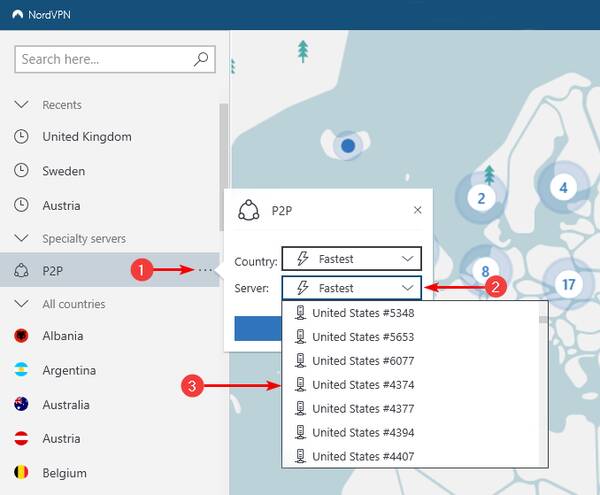Choose United States #4377 server
Screen dimensions: 600x495
[410, 409]
